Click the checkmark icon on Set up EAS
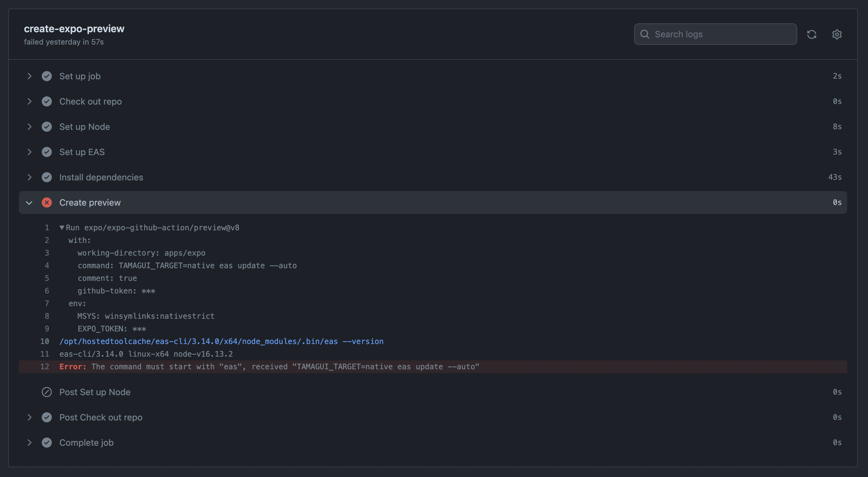This screenshot has height=477, width=868. [46, 152]
